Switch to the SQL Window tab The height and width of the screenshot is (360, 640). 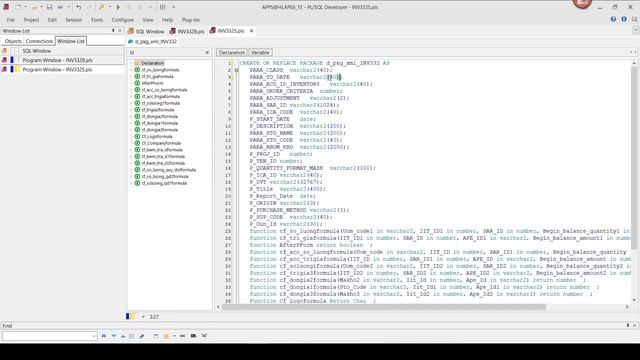pyautogui.click(x=146, y=31)
